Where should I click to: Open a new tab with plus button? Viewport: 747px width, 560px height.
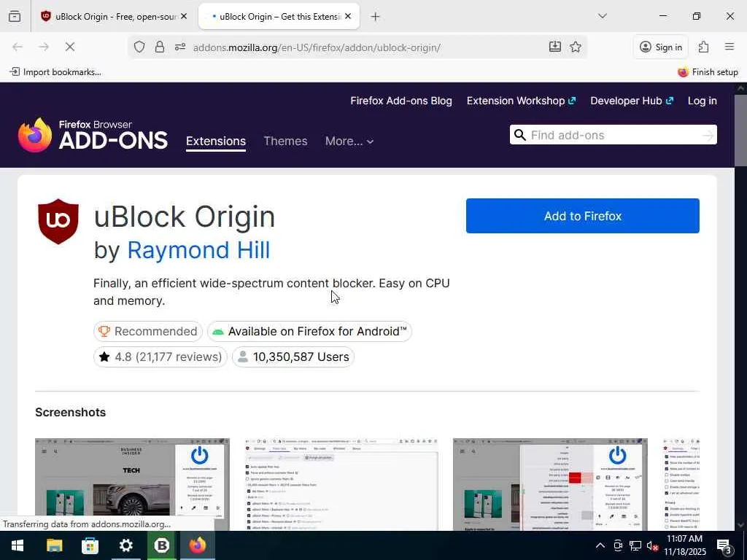376,17
